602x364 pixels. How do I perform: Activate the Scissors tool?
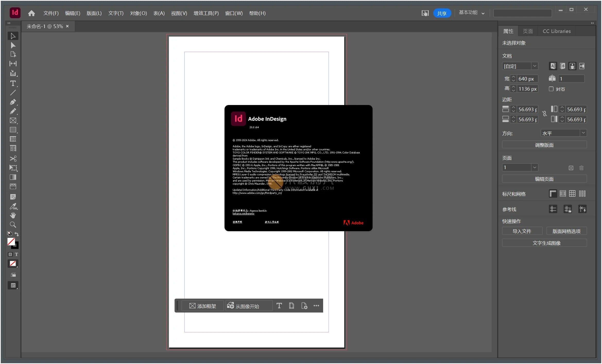click(13, 159)
